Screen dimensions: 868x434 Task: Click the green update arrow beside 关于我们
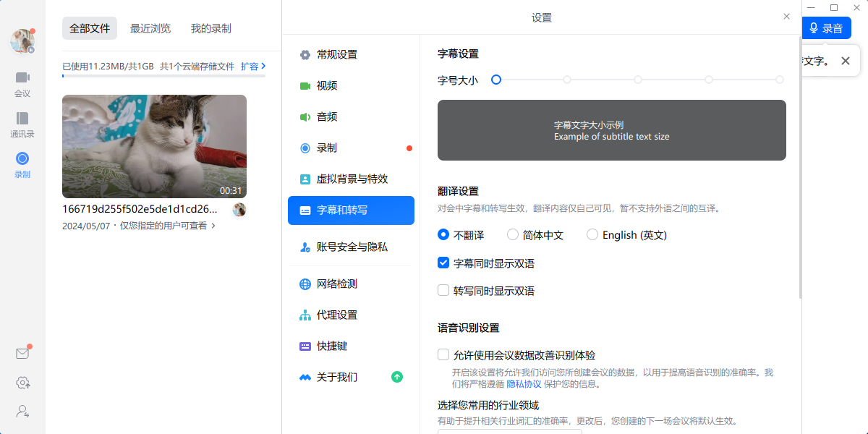(397, 377)
